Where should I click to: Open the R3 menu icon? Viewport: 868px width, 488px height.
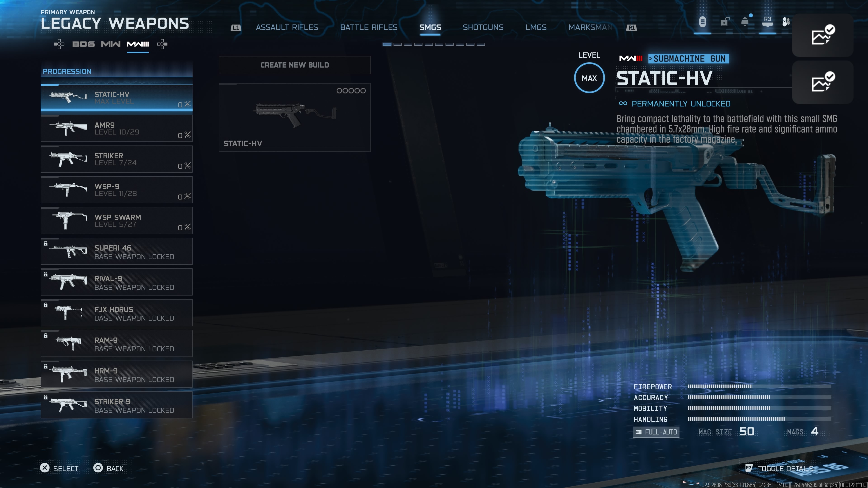[x=767, y=21]
